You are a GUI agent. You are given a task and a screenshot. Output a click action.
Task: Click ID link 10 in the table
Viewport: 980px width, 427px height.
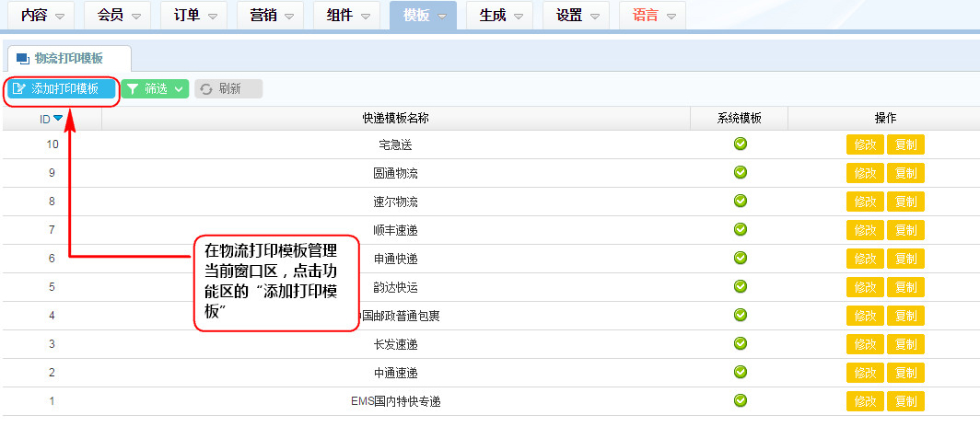[x=52, y=144]
